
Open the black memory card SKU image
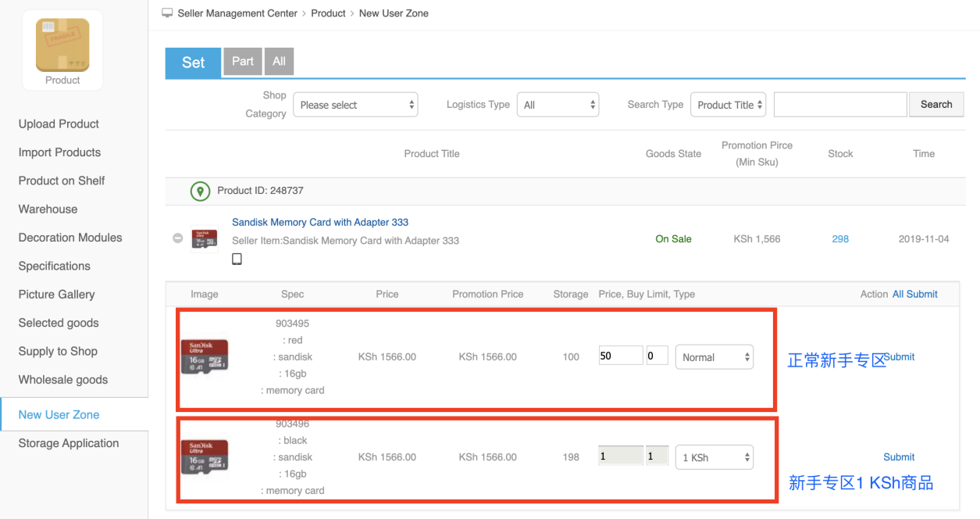click(205, 456)
